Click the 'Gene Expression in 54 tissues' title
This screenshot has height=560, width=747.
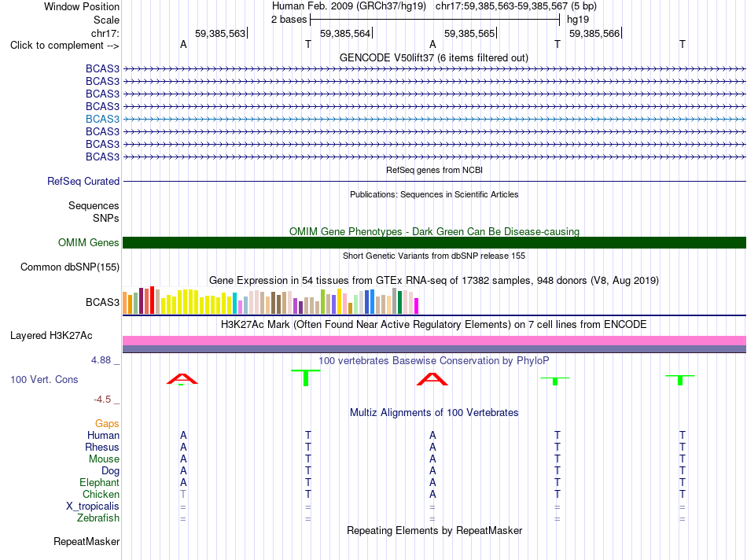(434, 280)
